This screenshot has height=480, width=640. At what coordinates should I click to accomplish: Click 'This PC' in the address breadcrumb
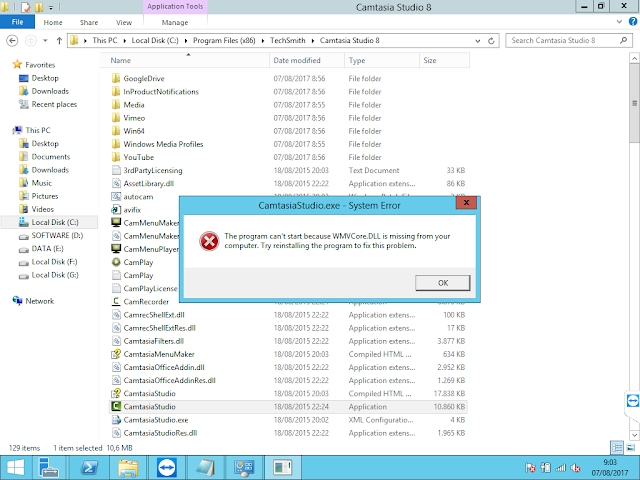click(x=104, y=40)
